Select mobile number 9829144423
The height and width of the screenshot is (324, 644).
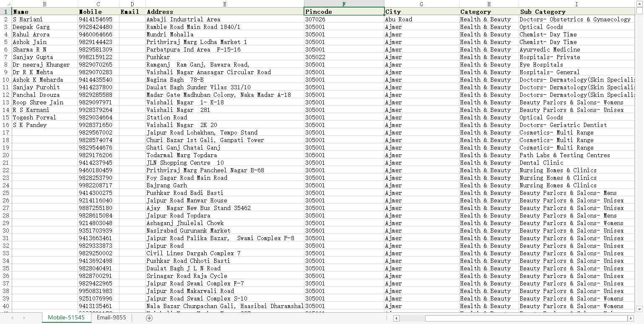tap(99, 42)
